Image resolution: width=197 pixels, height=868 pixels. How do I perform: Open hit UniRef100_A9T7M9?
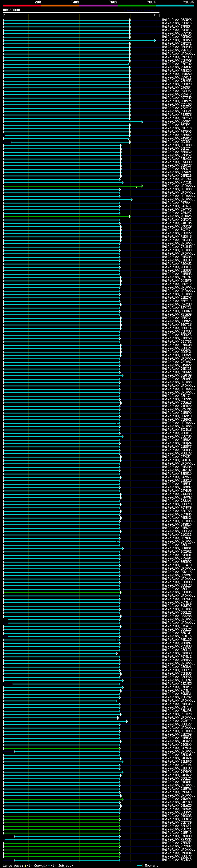[x=177, y=98]
